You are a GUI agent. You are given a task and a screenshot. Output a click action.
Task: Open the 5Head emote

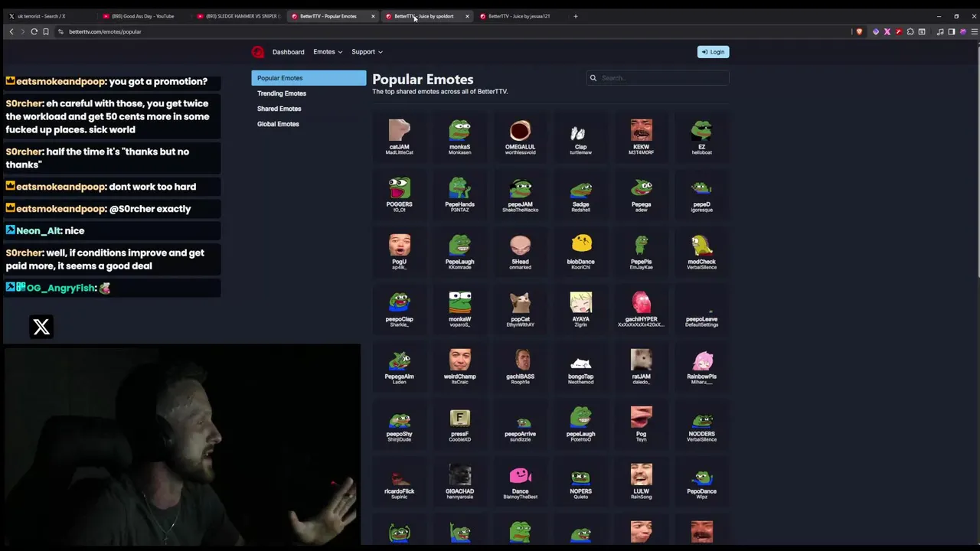tap(520, 252)
